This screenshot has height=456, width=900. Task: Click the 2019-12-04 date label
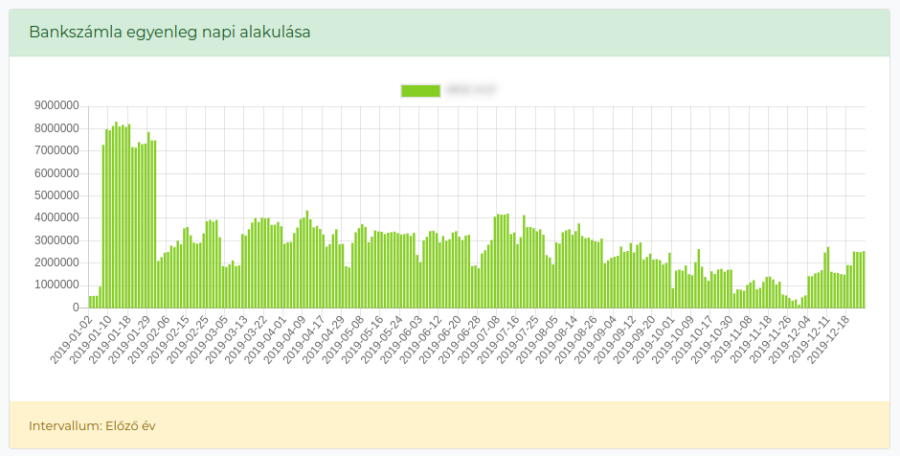[789, 339]
